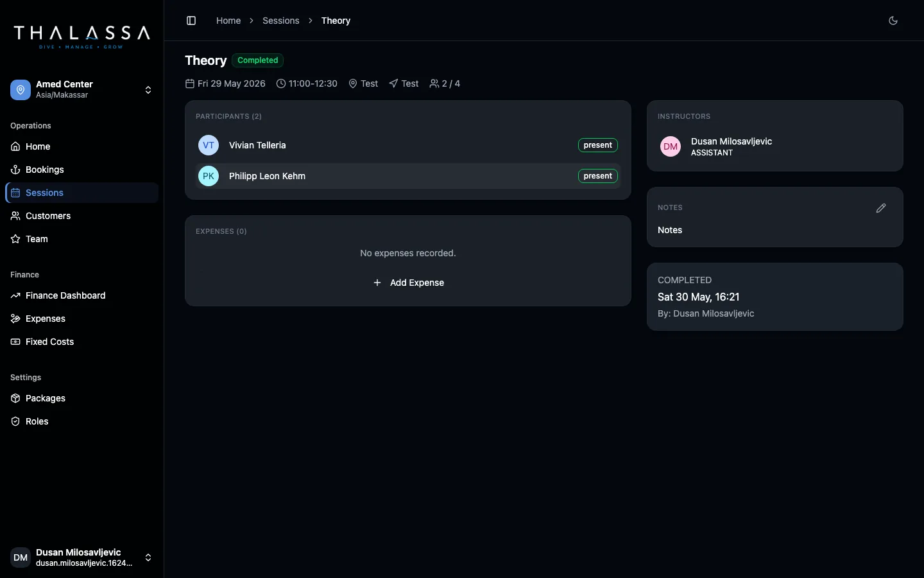This screenshot has height=578, width=924.
Task: Click the Amed Center location pin icon
Action: click(x=21, y=90)
